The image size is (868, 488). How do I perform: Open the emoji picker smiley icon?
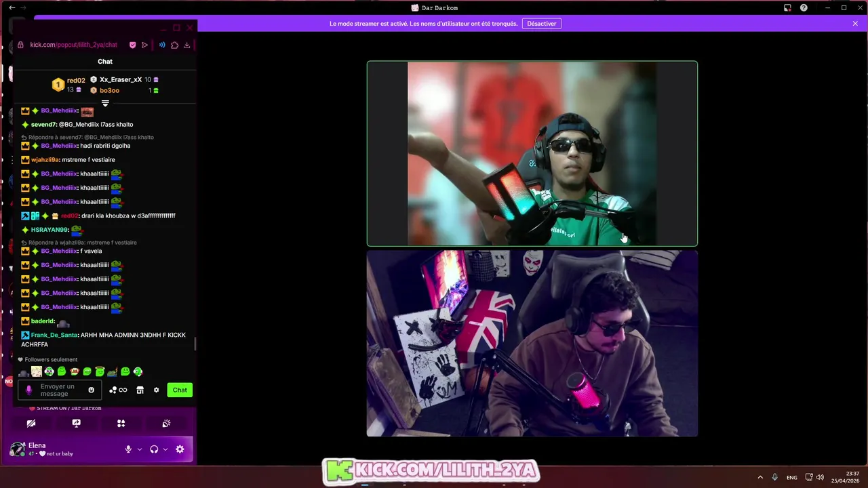[91, 390]
